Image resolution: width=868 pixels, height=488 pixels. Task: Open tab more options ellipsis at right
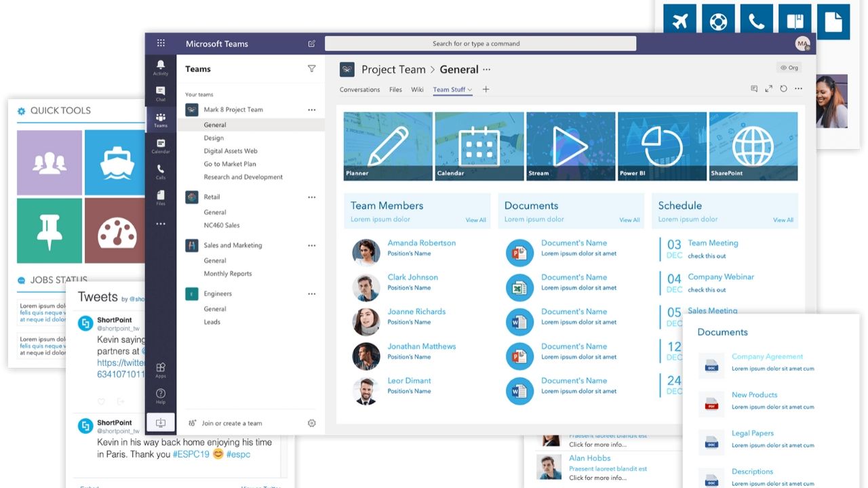pyautogui.click(x=799, y=89)
